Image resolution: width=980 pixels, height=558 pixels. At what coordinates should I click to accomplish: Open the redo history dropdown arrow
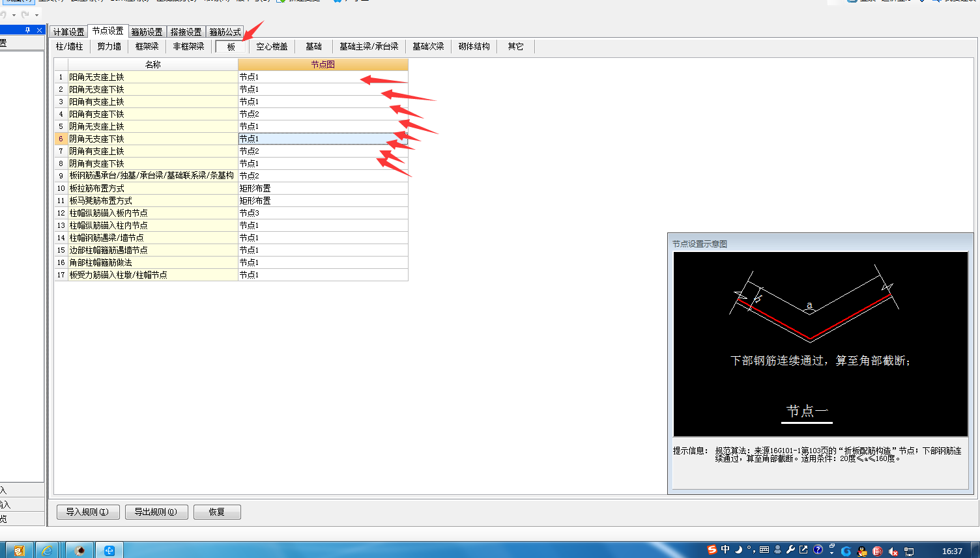[x=36, y=15]
